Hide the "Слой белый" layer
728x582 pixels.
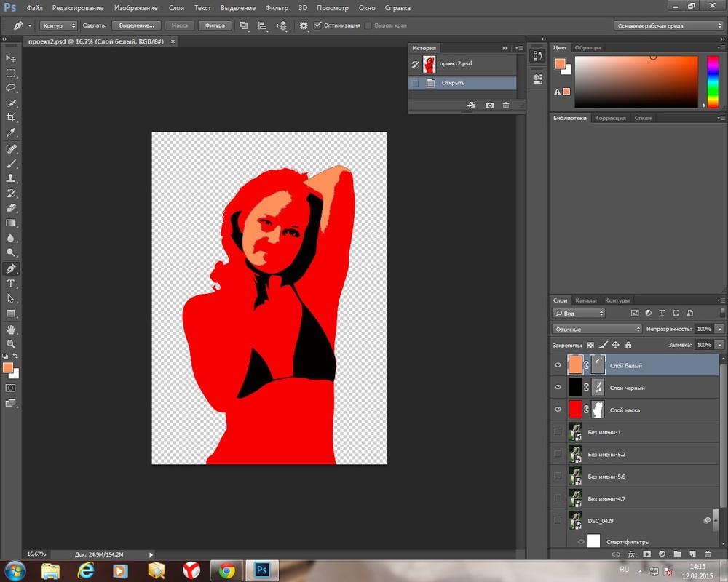(x=558, y=365)
